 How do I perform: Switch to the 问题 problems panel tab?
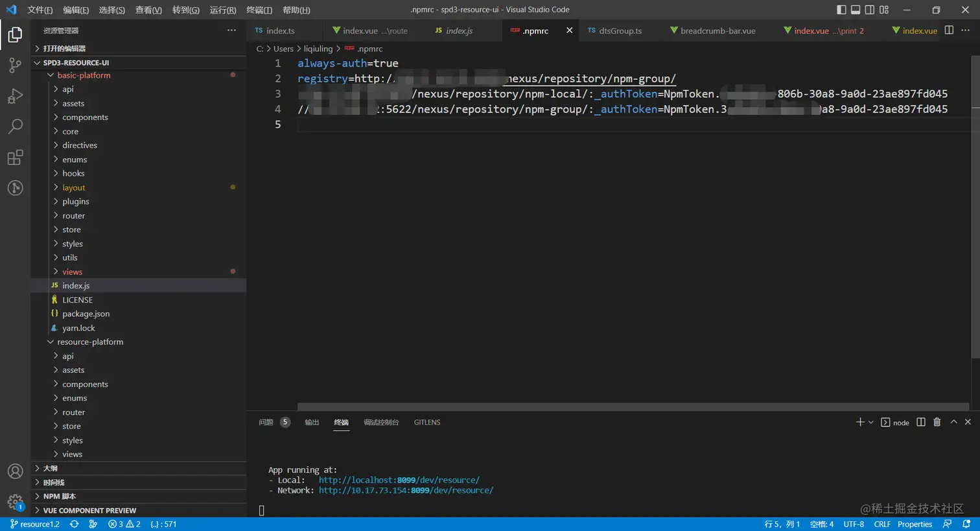tap(274, 422)
